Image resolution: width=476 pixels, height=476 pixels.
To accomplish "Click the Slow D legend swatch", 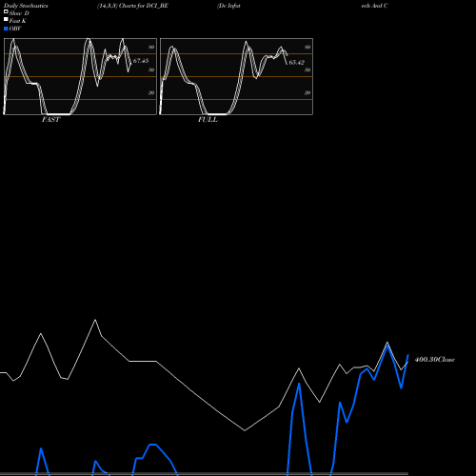I will pos(6,12).
